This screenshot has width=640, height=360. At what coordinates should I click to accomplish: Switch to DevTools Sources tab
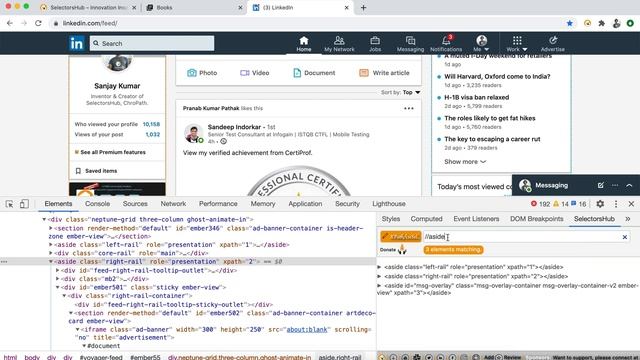tap(135, 204)
